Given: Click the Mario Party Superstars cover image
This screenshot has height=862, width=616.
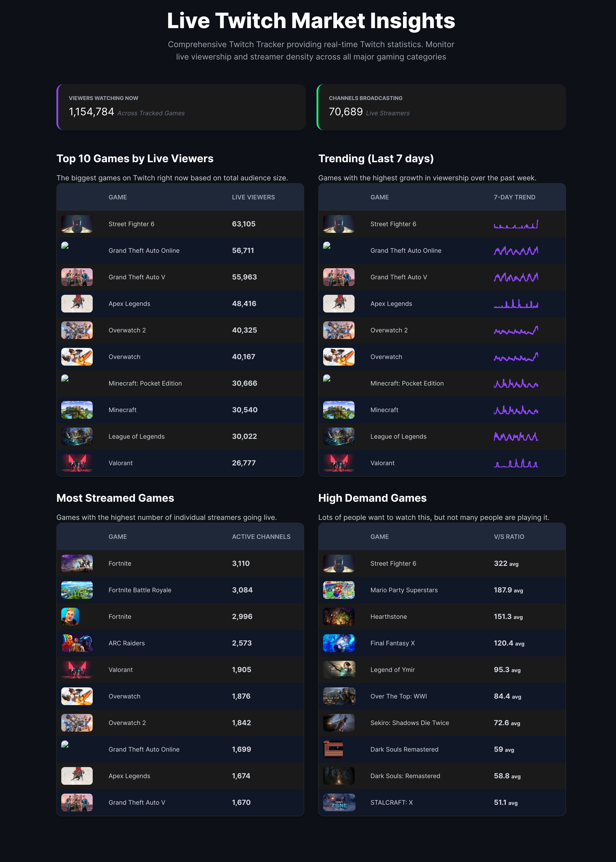Looking at the screenshot, I should coord(338,590).
